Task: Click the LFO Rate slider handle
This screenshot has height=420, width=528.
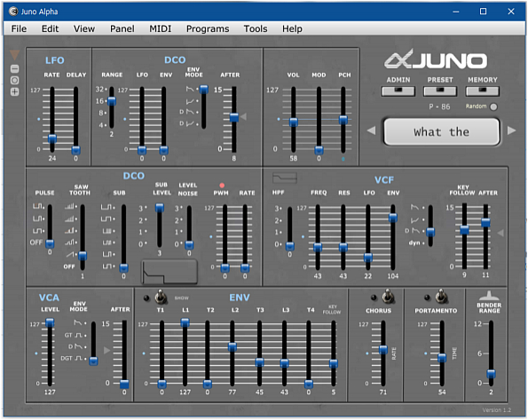Action: [x=52, y=139]
